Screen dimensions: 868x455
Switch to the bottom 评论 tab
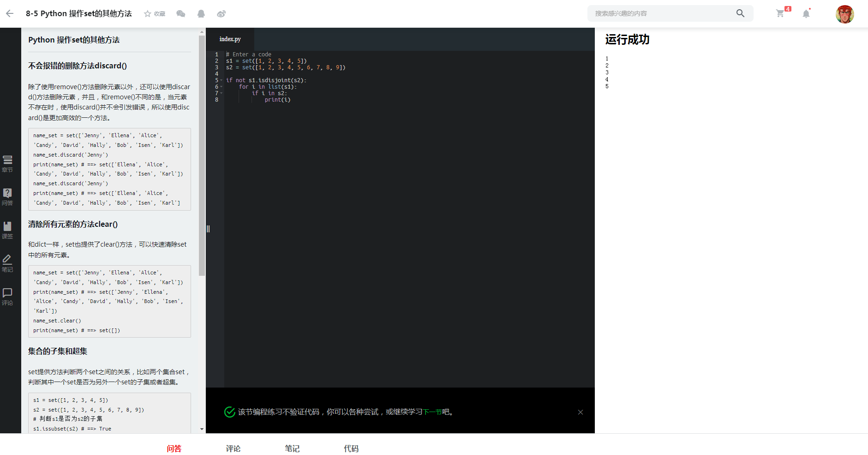click(x=233, y=449)
